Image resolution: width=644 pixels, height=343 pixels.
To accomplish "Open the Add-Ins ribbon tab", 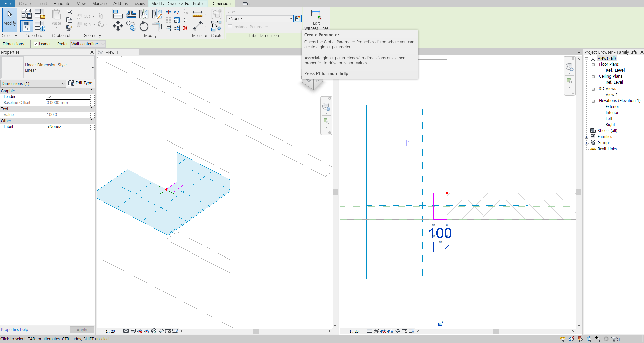I will (120, 3).
